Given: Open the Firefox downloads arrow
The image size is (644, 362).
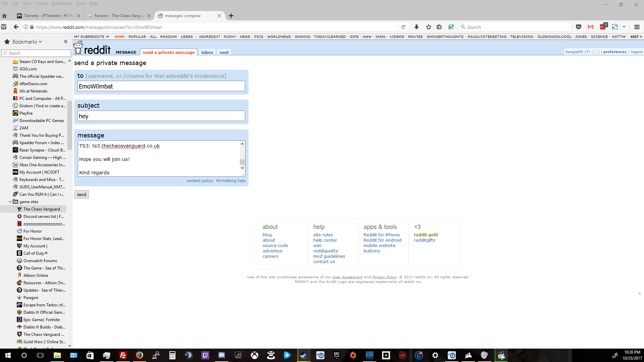Looking at the screenshot, I should point(416,27).
